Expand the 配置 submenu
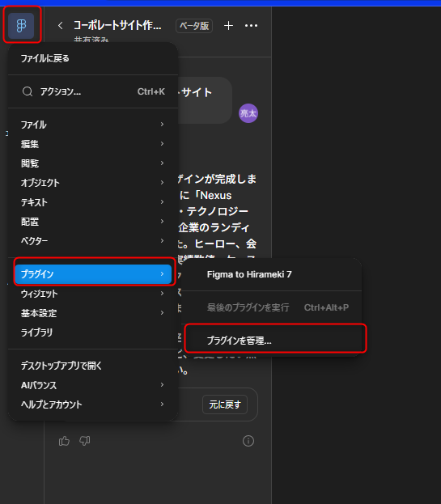The height and width of the screenshot is (504, 441). [x=93, y=222]
